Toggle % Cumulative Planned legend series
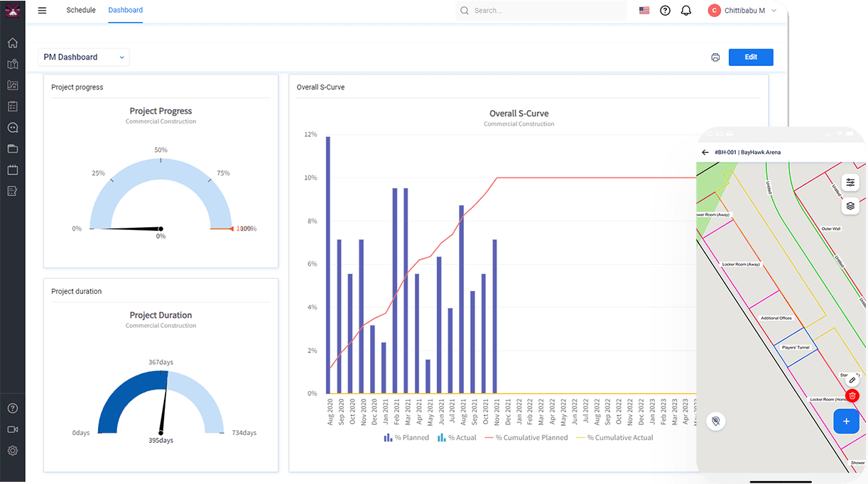This screenshot has height=484, width=868. pyautogui.click(x=526, y=438)
